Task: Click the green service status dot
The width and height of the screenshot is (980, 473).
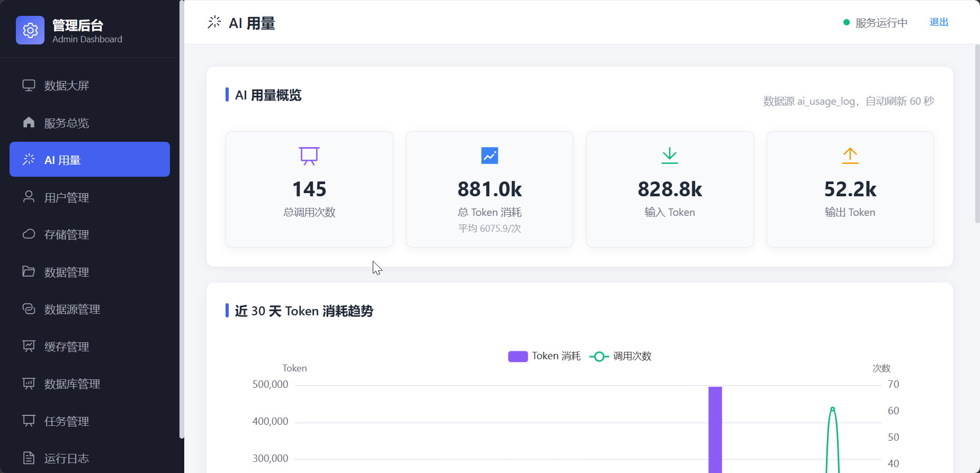Action: [x=847, y=22]
